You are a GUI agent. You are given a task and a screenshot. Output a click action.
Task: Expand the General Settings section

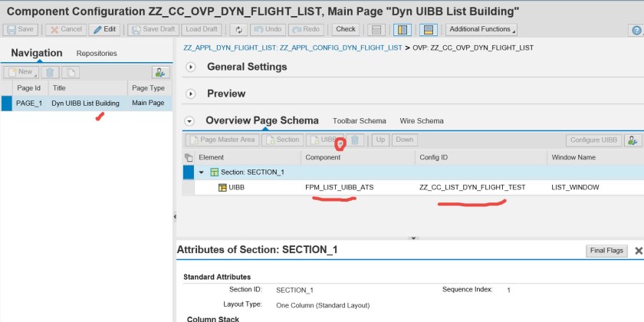[x=192, y=67]
